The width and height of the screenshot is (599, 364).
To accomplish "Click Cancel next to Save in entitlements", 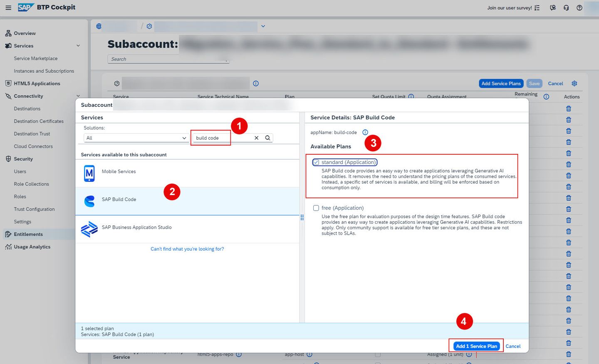I will [555, 84].
